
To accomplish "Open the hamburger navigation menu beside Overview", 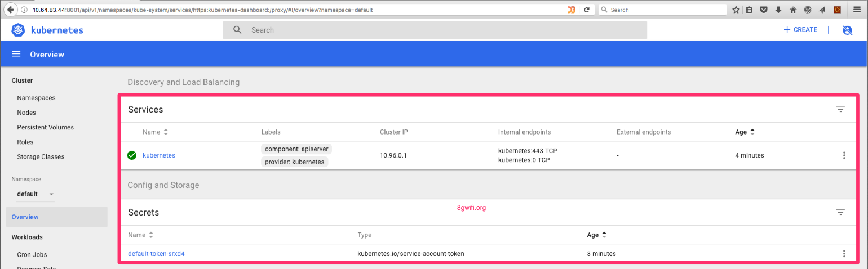I will 16,55.
